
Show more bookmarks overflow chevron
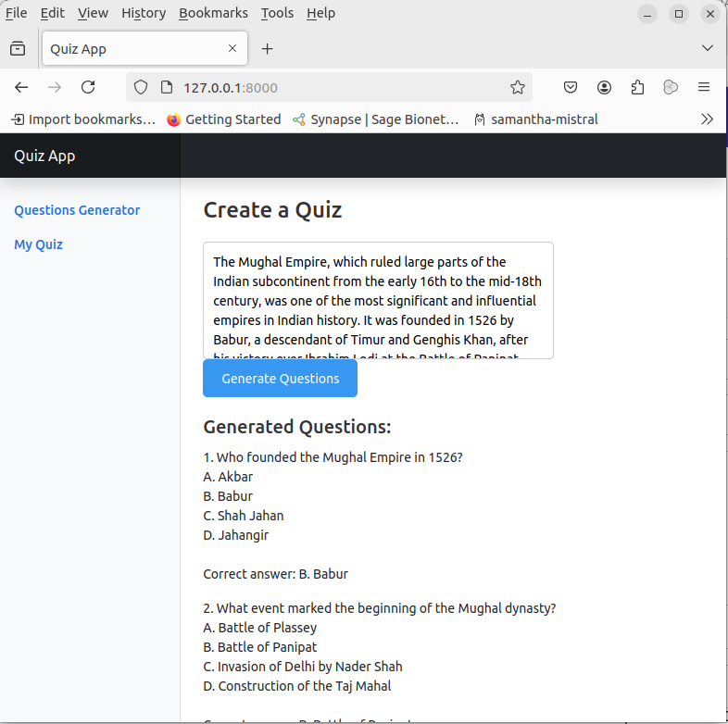708,119
